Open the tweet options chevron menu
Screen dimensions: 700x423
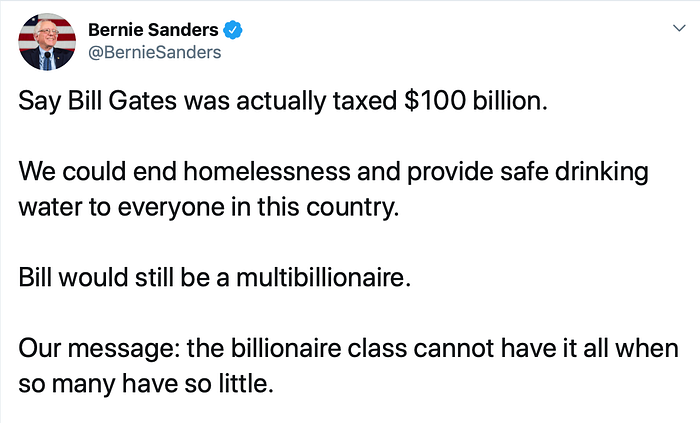click(x=679, y=28)
